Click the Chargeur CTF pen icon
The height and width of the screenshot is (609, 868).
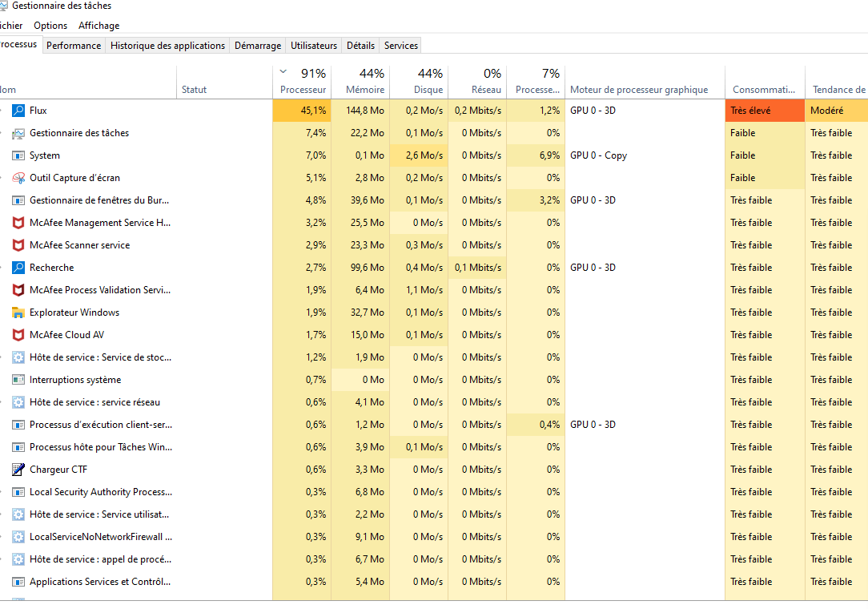[18, 470]
